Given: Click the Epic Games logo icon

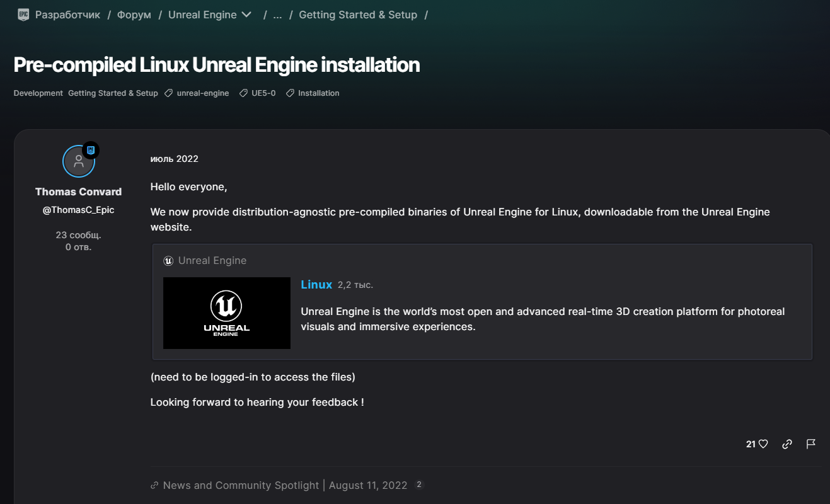Looking at the screenshot, I should tap(23, 14).
